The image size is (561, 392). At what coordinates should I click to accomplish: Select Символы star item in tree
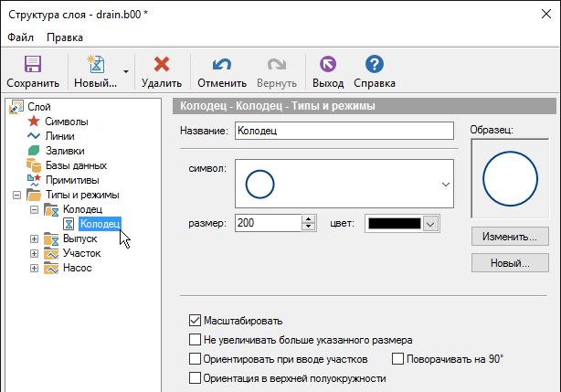click(66, 122)
